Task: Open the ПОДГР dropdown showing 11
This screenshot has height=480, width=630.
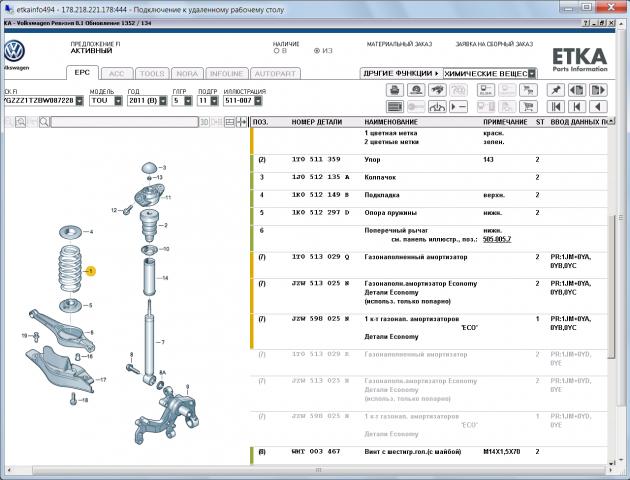Action: [214, 101]
